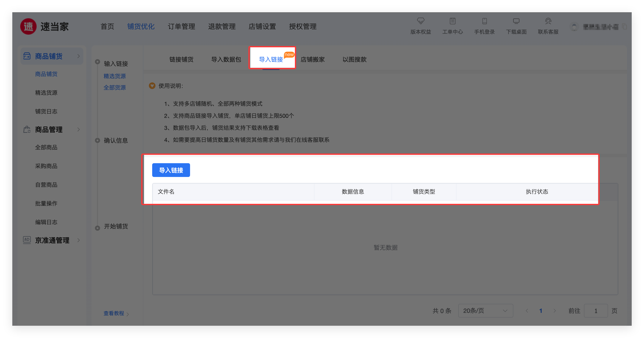Select 订单管理 in top navigation
This screenshot has height=338, width=644.
[x=181, y=26]
